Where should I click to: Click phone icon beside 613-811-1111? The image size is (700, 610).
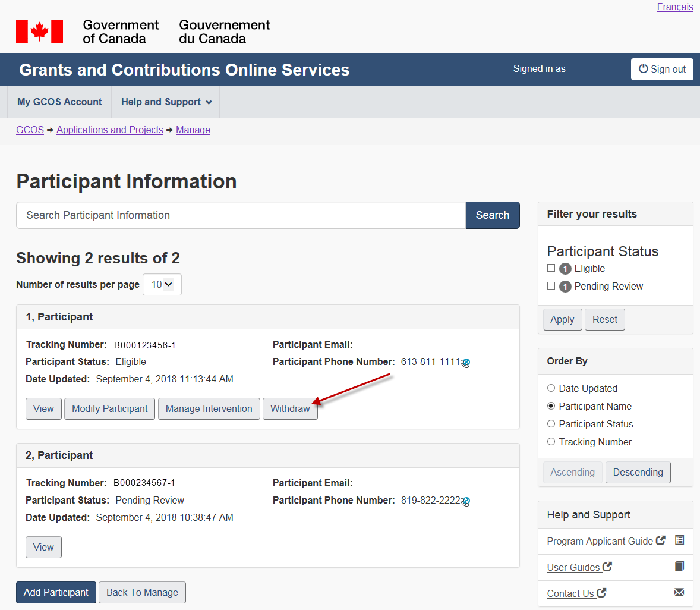[x=466, y=363]
